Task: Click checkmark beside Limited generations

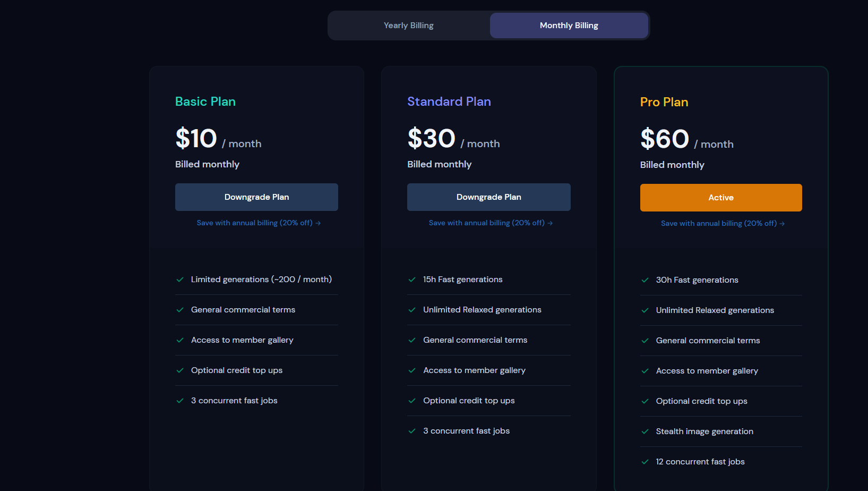Action: 180,280
